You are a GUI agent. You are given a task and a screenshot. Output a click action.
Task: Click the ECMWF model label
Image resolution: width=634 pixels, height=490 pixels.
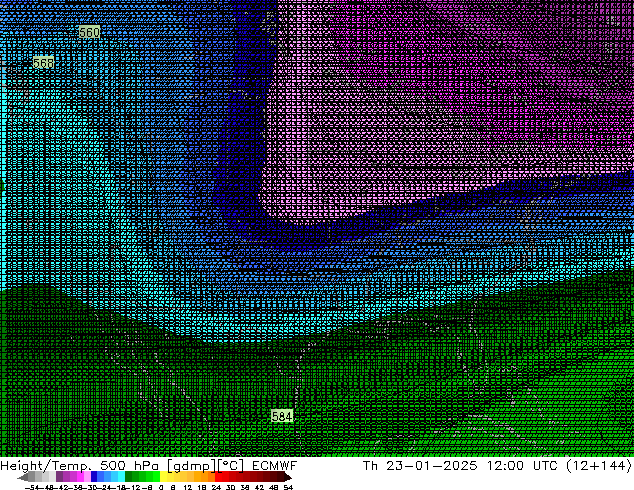click(275, 466)
